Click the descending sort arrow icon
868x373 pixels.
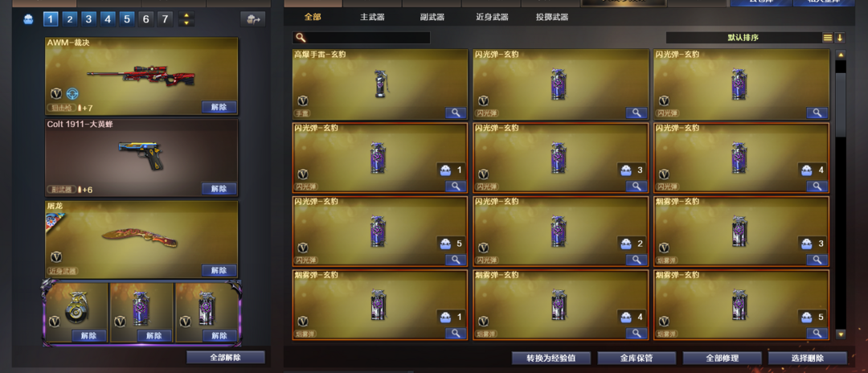pyautogui.click(x=840, y=38)
